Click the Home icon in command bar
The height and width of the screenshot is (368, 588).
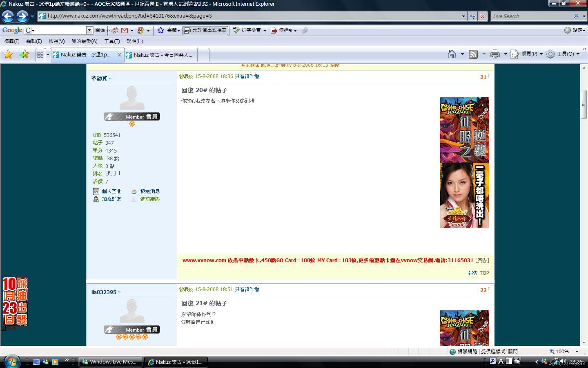(x=452, y=54)
